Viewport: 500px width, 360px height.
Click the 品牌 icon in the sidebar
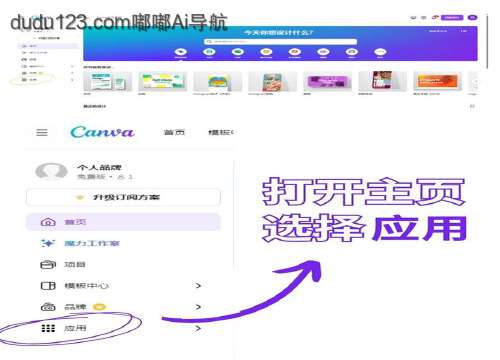[48, 307]
